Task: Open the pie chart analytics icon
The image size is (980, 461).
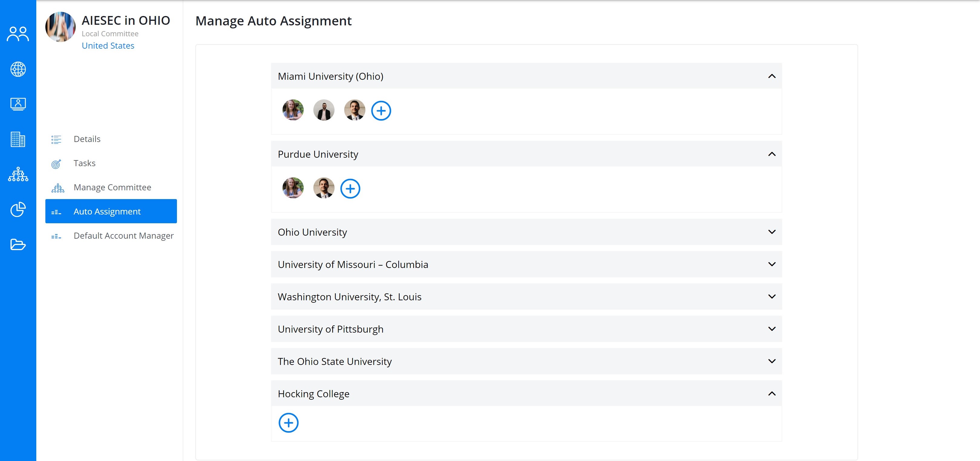Action: pos(18,209)
